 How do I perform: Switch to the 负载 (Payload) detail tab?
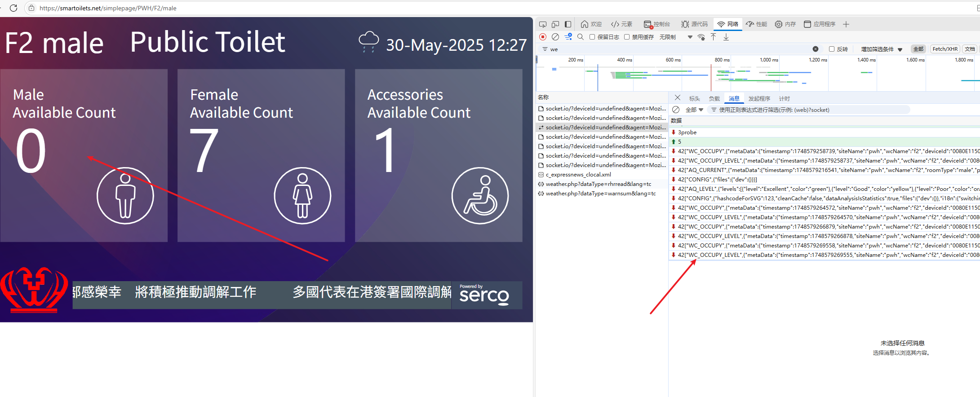click(714, 98)
